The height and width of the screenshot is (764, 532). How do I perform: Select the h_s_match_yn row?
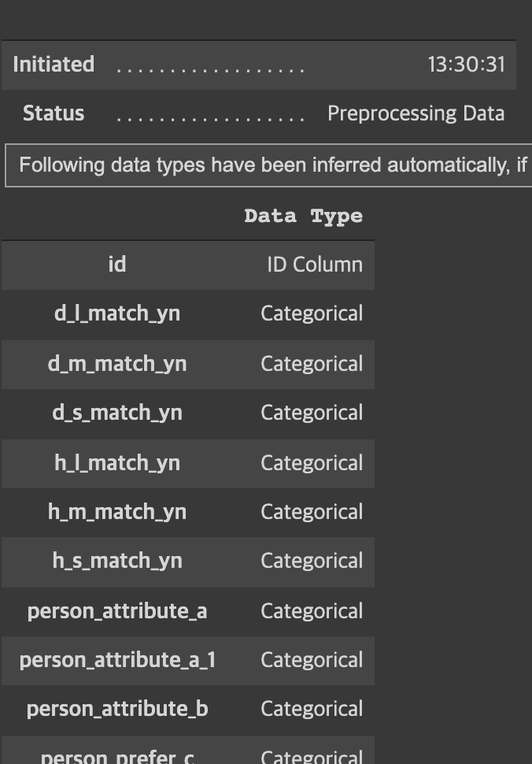click(x=188, y=562)
